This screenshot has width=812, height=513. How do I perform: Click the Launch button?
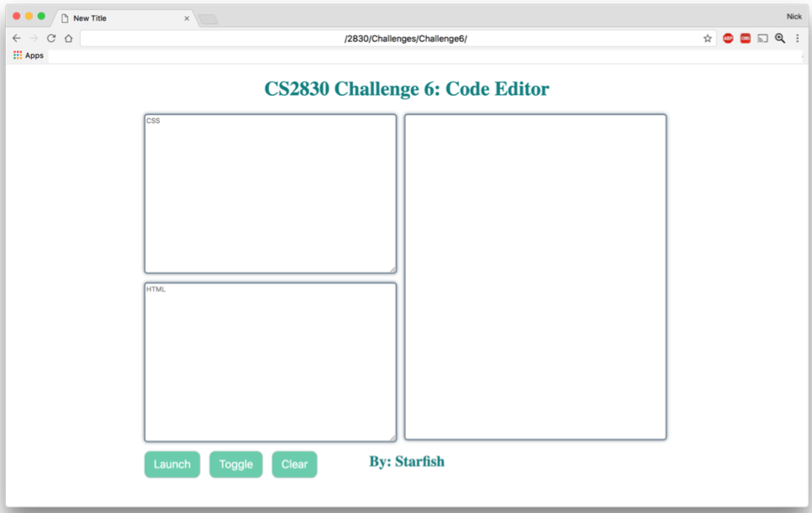(x=172, y=464)
